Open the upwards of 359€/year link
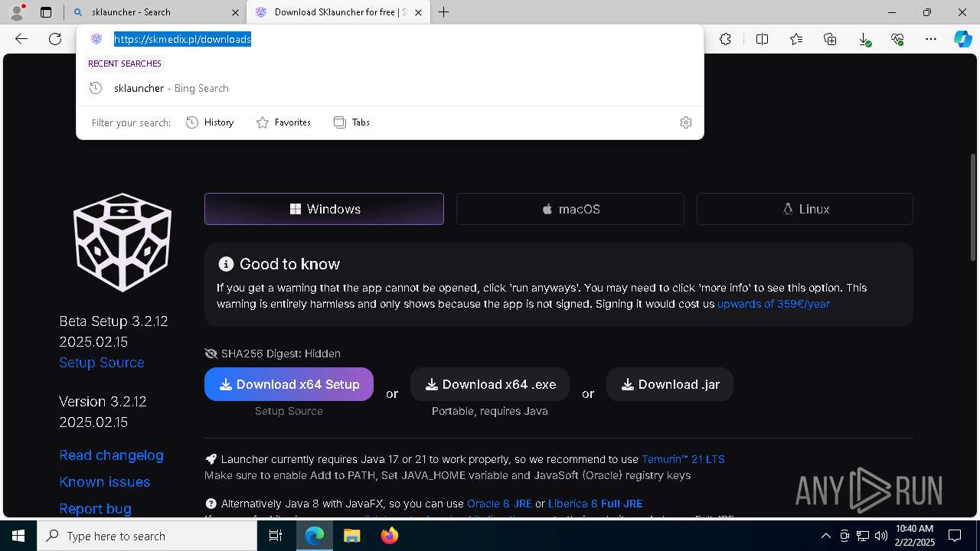 [773, 304]
